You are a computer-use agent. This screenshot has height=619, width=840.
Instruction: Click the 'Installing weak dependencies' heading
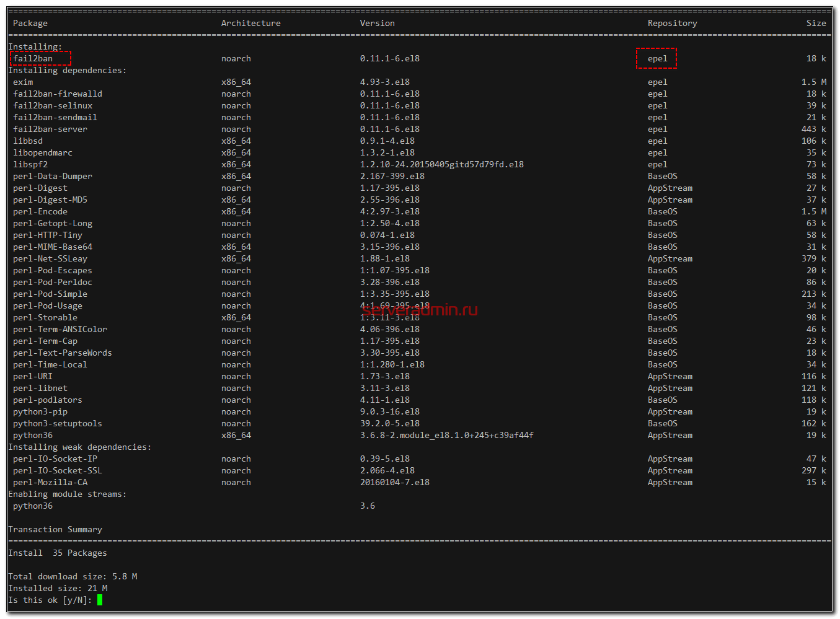[79, 447]
